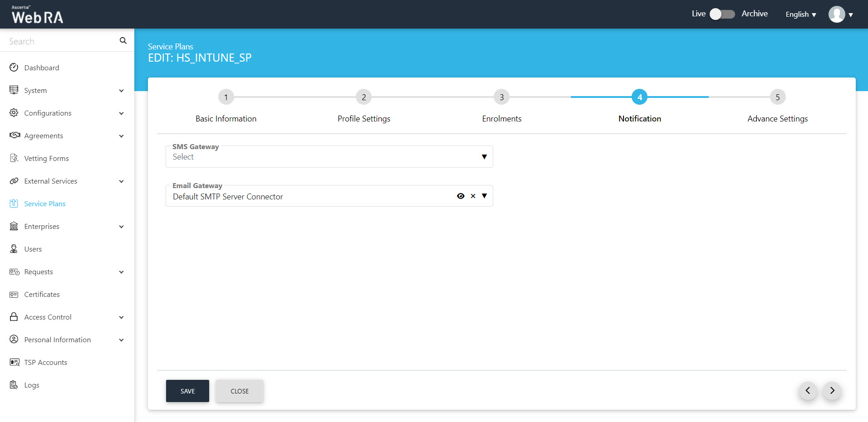Click the SAVE button
Image resolution: width=868 pixels, height=422 pixels.
pyautogui.click(x=187, y=391)
